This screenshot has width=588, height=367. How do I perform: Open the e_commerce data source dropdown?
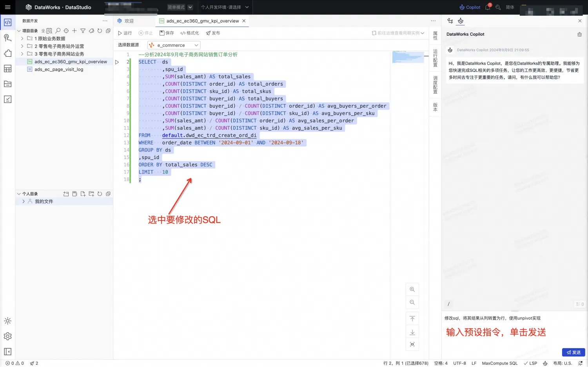coord(174,45)
